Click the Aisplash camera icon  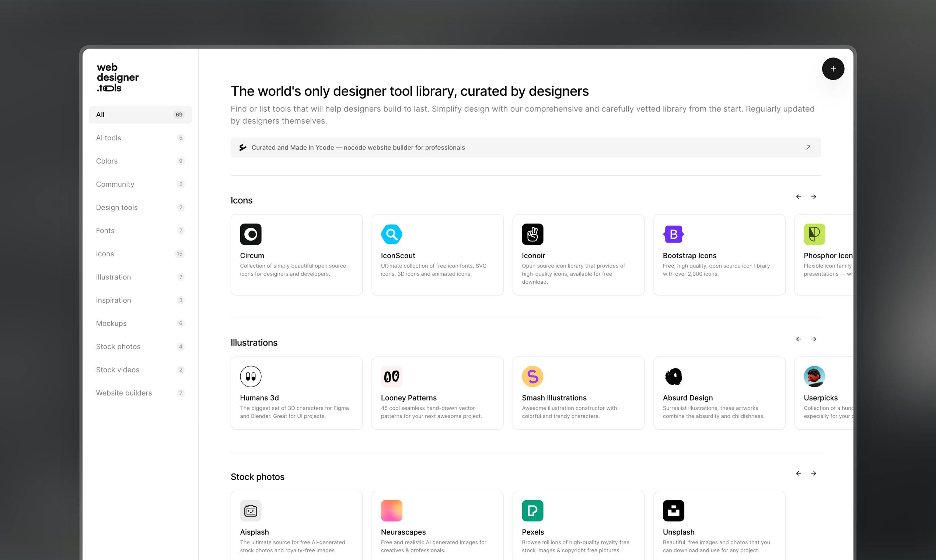251,511
